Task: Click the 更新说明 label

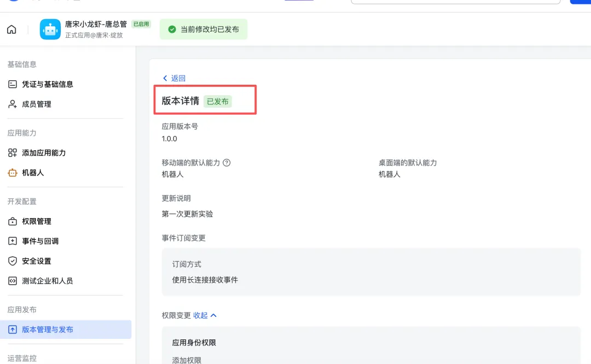Action: click(176, 198)
